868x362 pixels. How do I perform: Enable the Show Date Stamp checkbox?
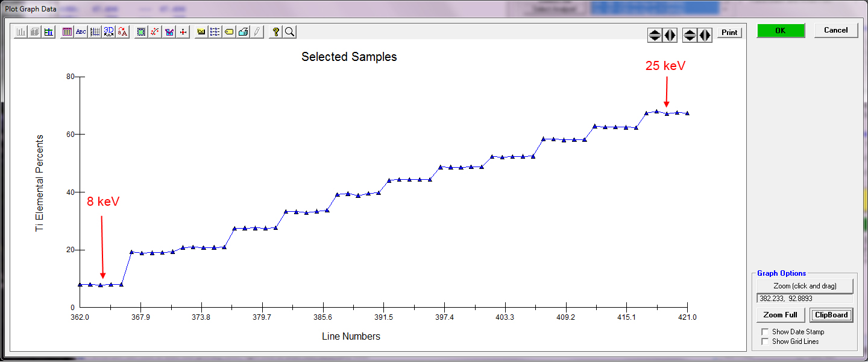coord(765,332)
